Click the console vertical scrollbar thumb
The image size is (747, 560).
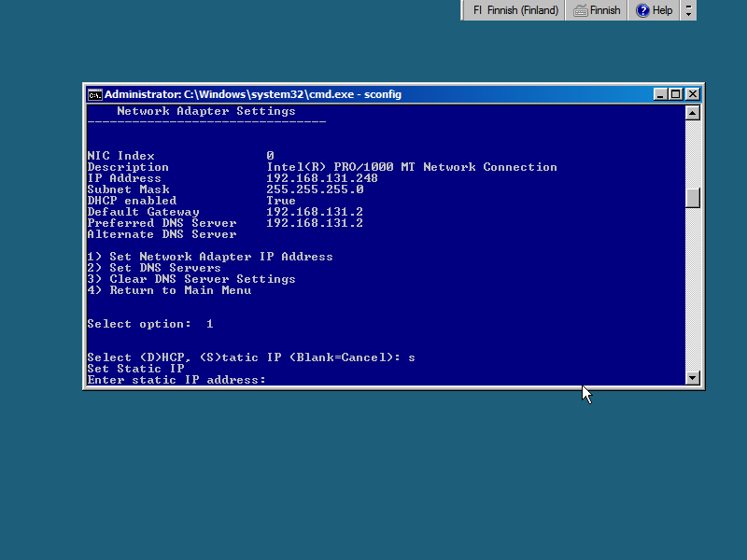click(x=692, y=198)
